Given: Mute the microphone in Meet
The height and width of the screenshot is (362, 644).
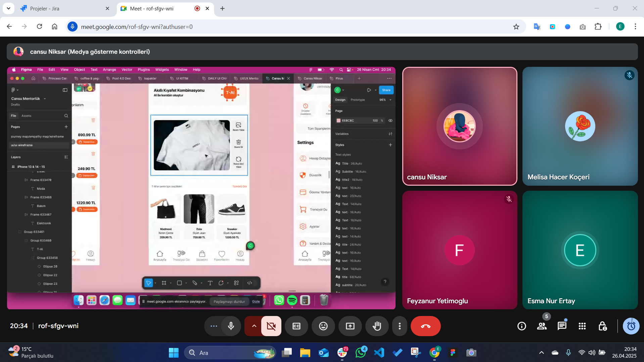Looking at the screenshot, I should click(231, 326).
